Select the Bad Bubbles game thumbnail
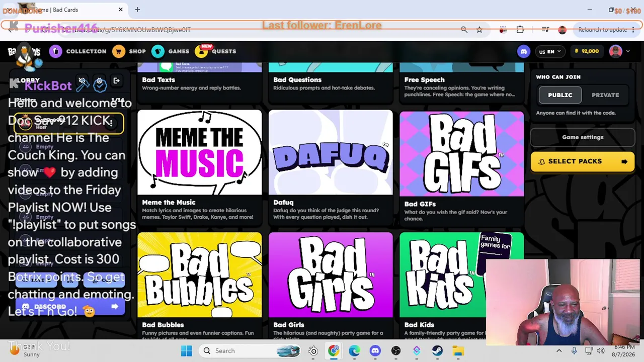 [200, 275]
